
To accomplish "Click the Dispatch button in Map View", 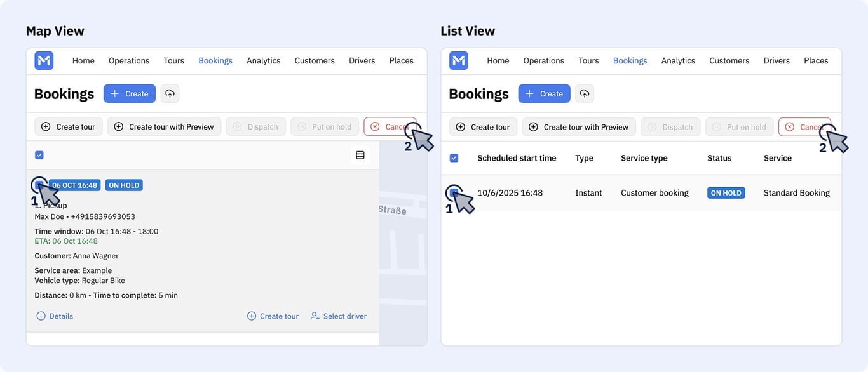I will pyautogui.click(x=256, y=126).
